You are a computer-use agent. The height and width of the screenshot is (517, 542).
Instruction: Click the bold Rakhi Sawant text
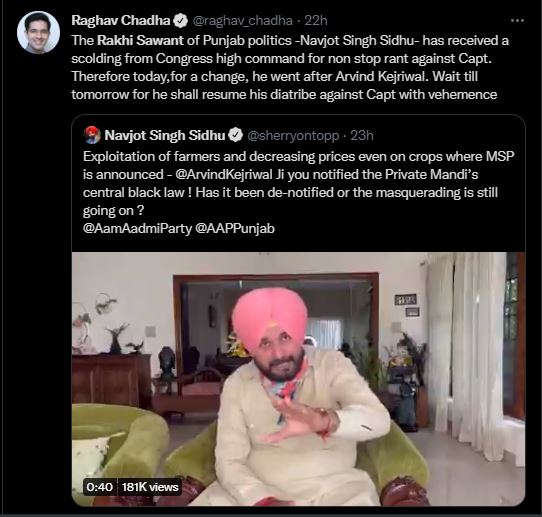click(140, 41)
